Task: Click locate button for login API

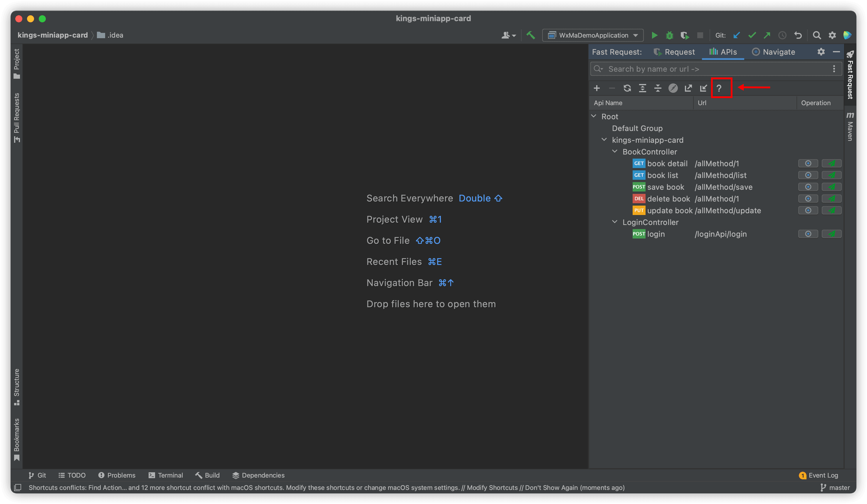Action: pyautogui.click(x=808, y=234)
